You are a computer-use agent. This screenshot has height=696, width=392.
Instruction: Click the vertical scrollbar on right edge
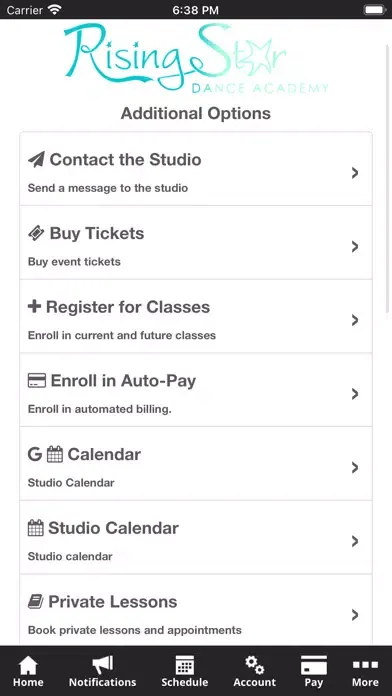[388, 178]
